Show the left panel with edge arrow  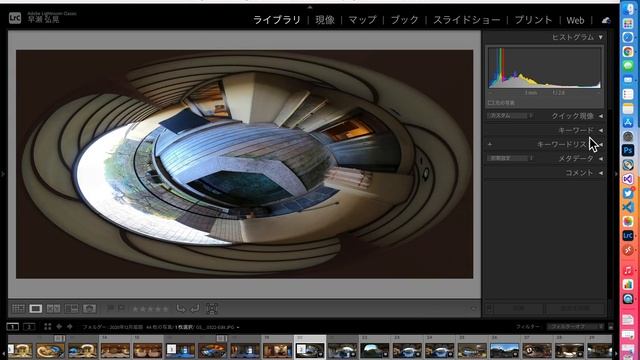tap(3, 174)
